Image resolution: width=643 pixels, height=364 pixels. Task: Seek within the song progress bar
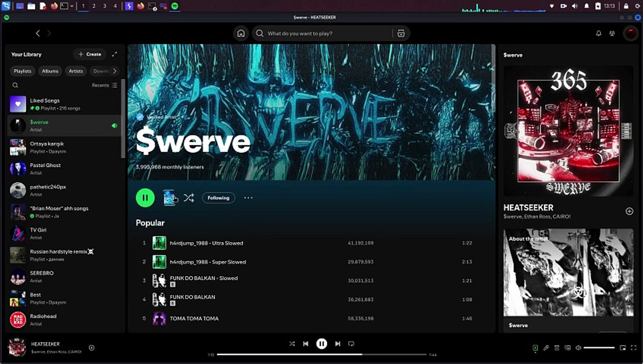click(x=321, y=355)
